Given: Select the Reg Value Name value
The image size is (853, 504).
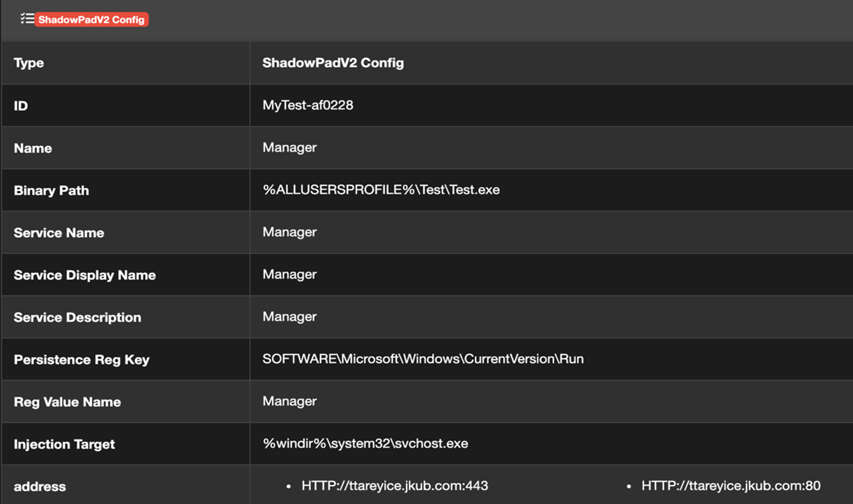Looking at the screenshot, I should coord(289,401).
